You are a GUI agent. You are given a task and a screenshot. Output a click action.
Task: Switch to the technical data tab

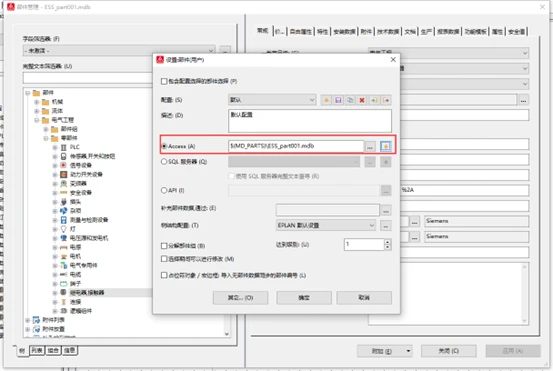pyautogui.click(x=388, y=32)
